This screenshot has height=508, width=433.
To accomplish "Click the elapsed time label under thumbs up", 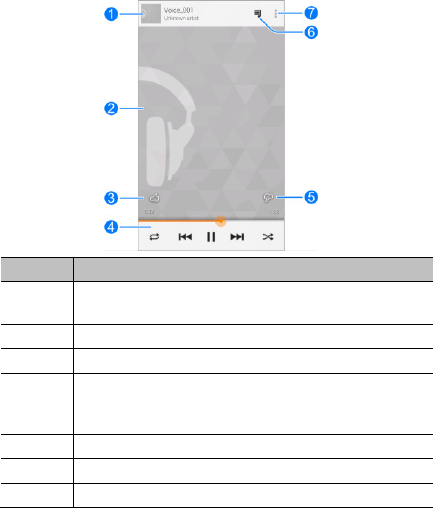I will point(149,212).
